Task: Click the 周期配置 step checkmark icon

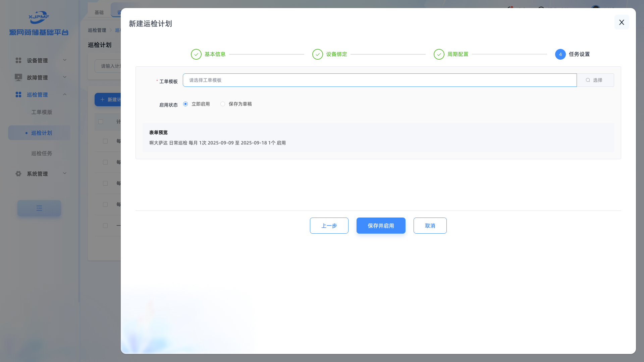Action: (439, 54)
